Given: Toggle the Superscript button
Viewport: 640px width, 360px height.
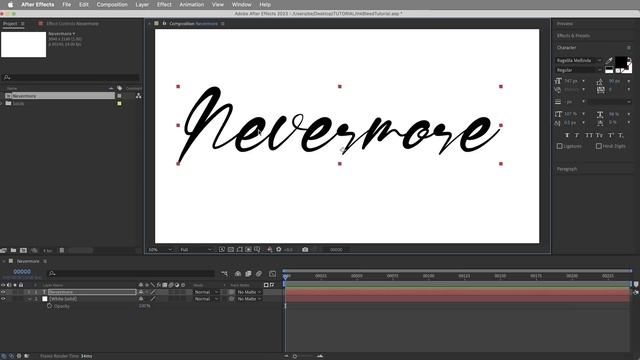Looking at the screenshot, I should pos(611,135).
